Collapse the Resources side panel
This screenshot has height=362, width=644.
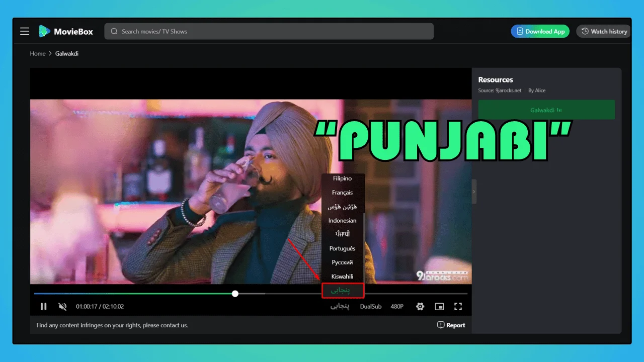tap(474, 192)
